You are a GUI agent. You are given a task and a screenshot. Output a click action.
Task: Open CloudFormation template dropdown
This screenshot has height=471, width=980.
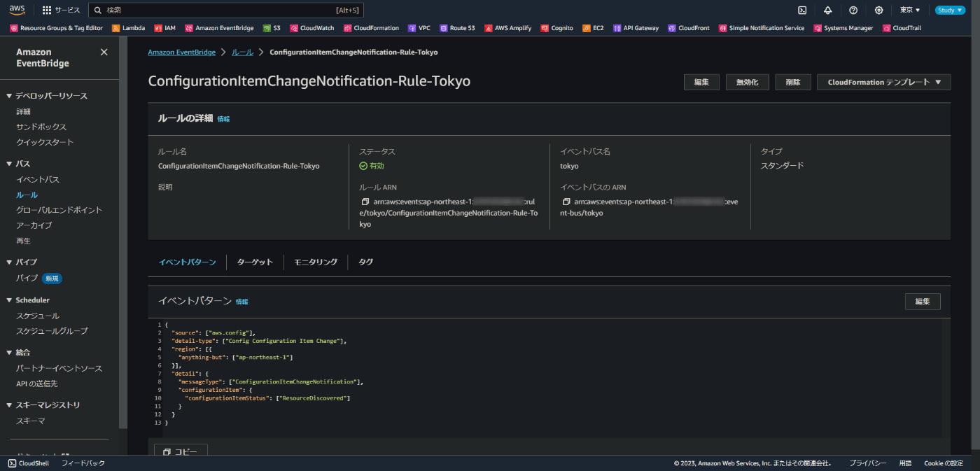(884, 82)
